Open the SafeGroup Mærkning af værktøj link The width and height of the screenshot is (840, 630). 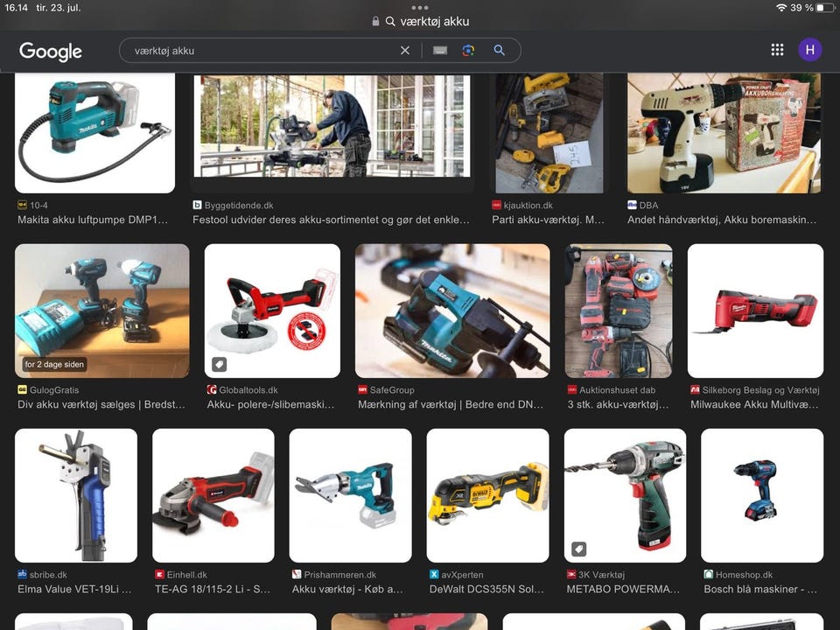pos(451,404)
